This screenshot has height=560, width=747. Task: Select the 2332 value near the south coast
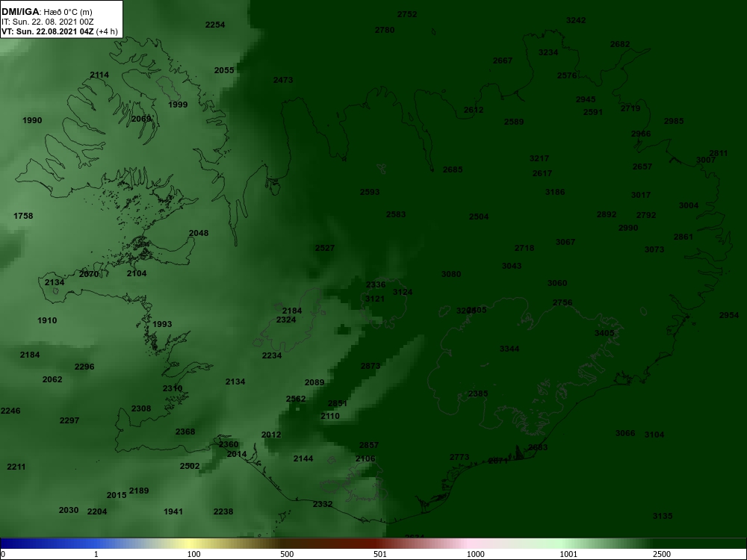point(323,504)
